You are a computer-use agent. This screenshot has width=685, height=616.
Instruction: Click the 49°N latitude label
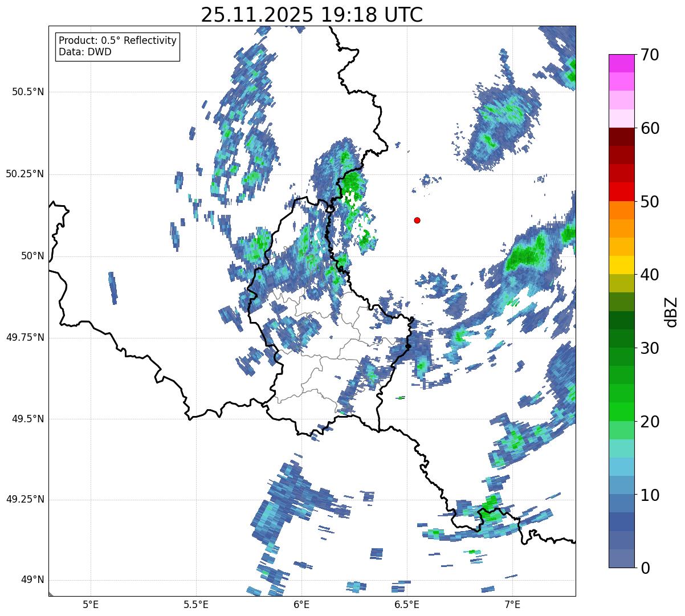(x=32, y=580)
